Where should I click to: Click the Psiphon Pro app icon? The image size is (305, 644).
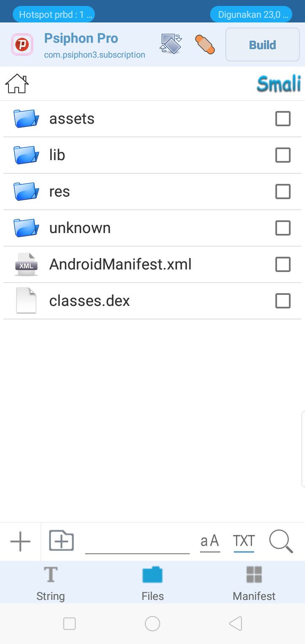point(22,44)
